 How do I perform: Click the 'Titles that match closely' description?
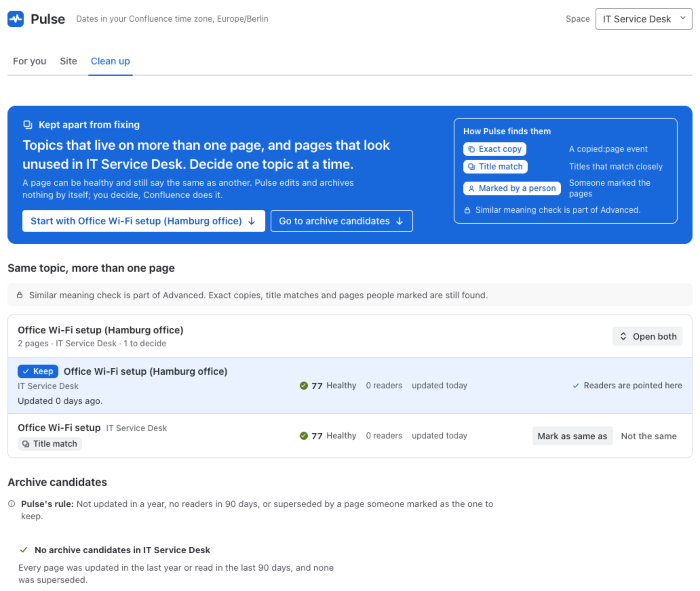616,166
